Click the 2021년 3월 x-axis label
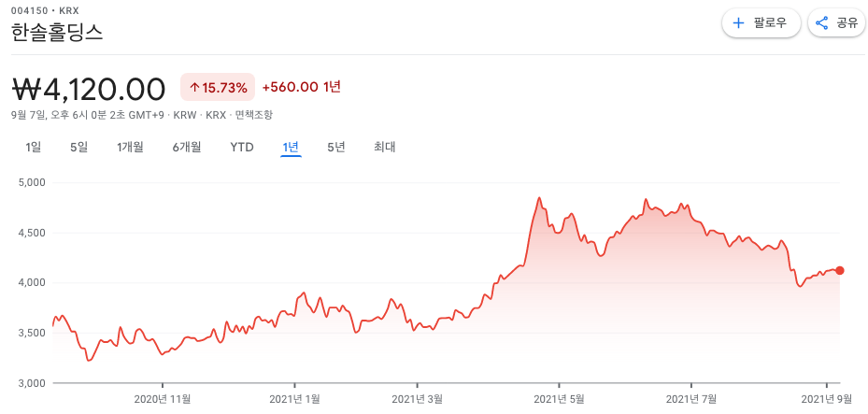Image resolution: width=868 pixels, height=414 pixels. click(x=418, y=398)
